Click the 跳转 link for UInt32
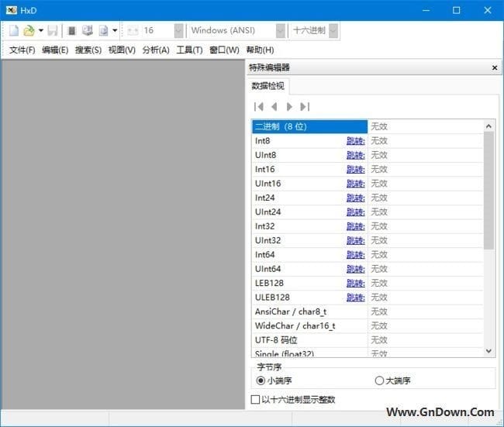Viewport: 504px width, 427px height. click(x=355, y=241)
